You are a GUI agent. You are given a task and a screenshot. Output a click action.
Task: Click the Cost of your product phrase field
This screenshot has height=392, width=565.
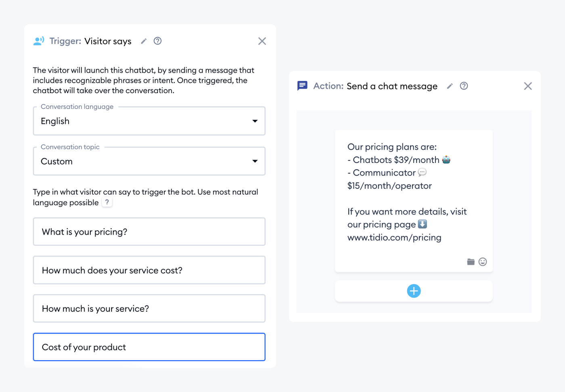pos(149,347)
